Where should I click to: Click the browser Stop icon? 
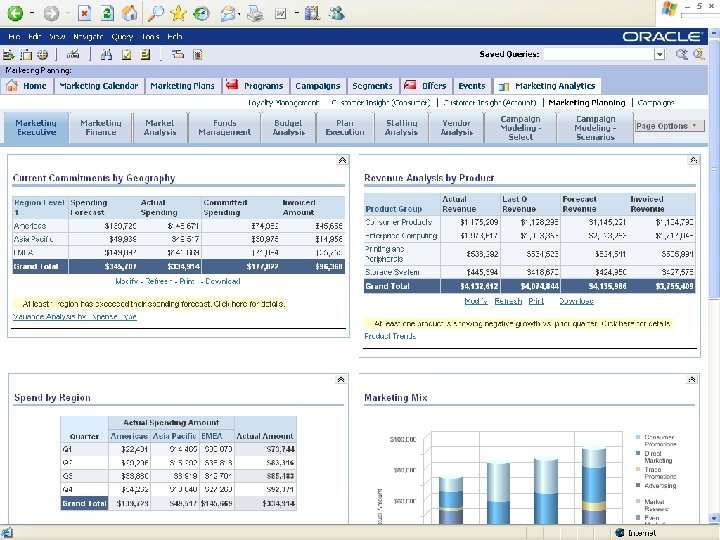point(83,13)
